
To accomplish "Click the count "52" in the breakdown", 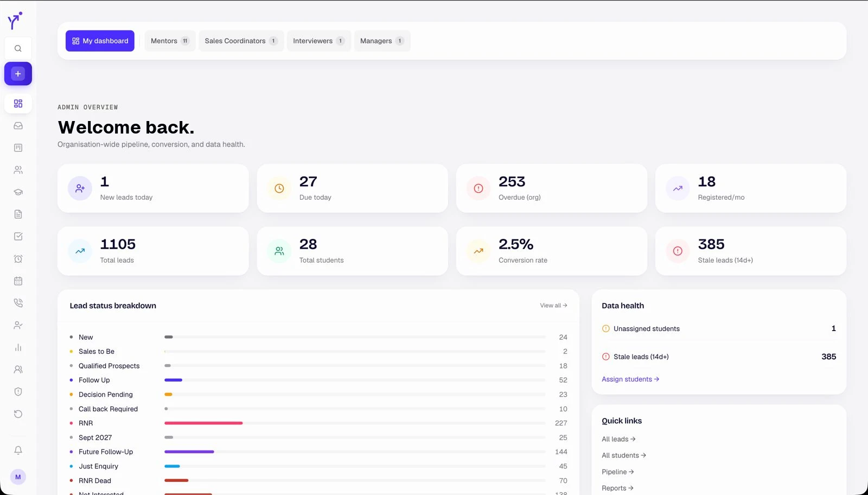I will tap(563, 380).
